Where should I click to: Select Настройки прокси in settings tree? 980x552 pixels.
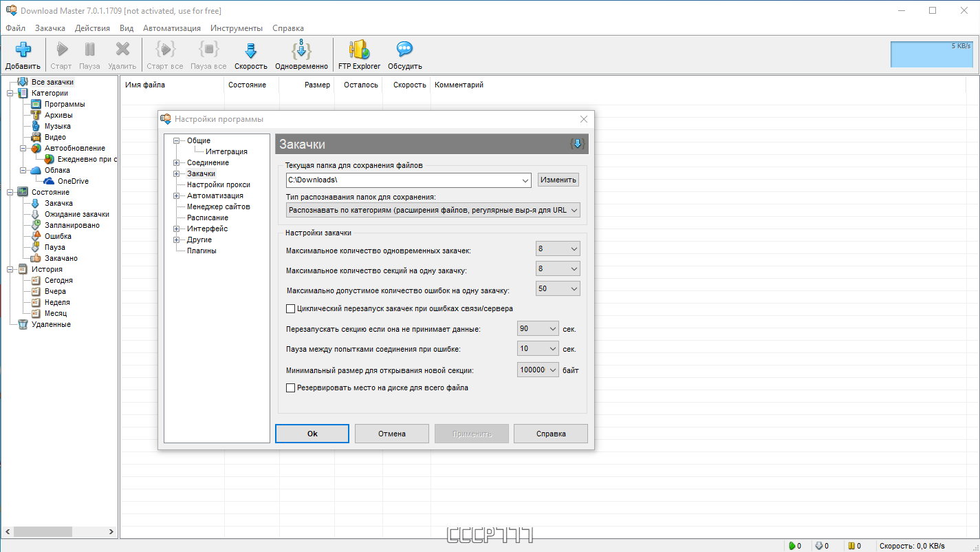point(219,184)
